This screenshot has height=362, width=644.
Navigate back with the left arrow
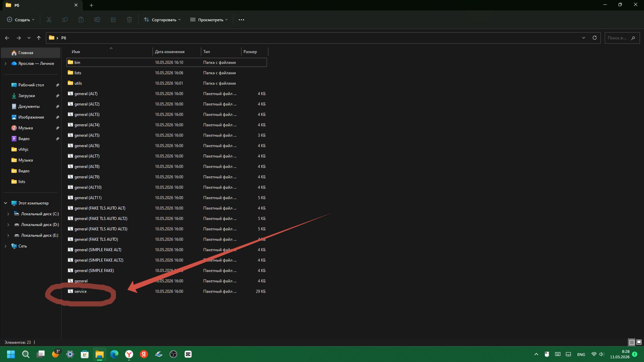tap(7, 38)
